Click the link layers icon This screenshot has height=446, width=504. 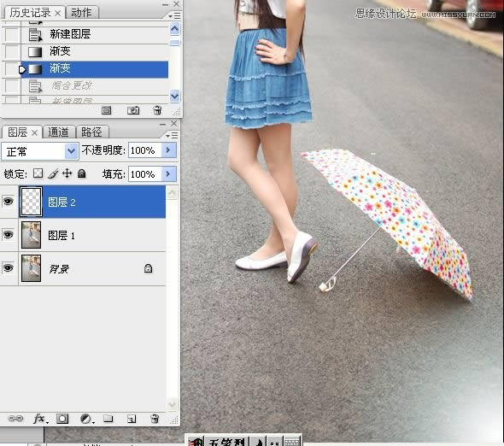[15, 419]
